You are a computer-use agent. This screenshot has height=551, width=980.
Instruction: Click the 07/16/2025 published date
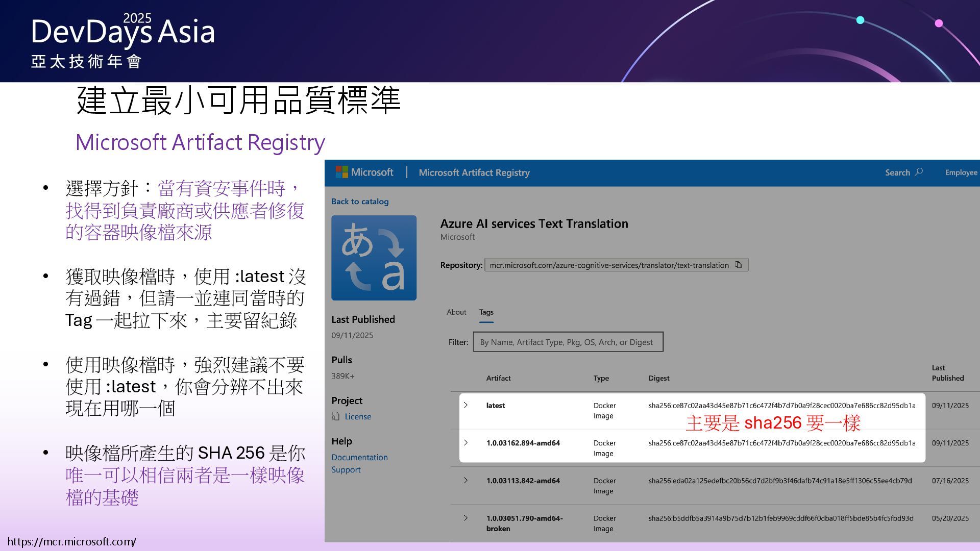[950, 481]
